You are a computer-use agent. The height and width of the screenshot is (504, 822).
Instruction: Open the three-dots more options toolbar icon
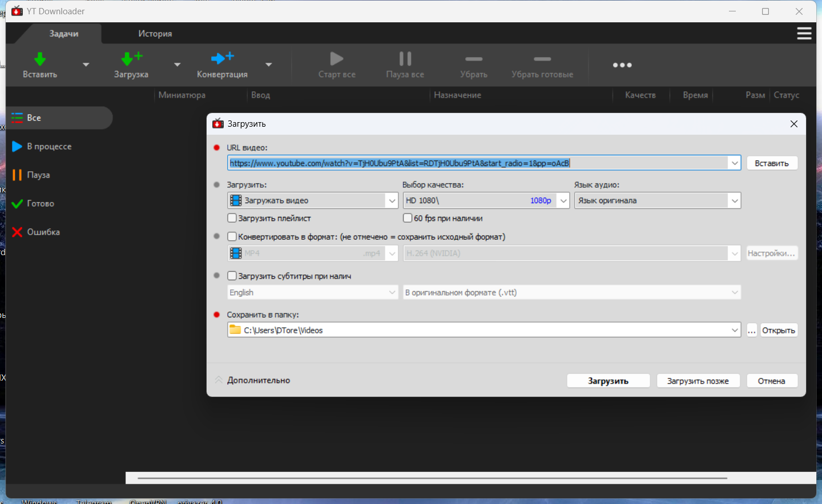622,65
